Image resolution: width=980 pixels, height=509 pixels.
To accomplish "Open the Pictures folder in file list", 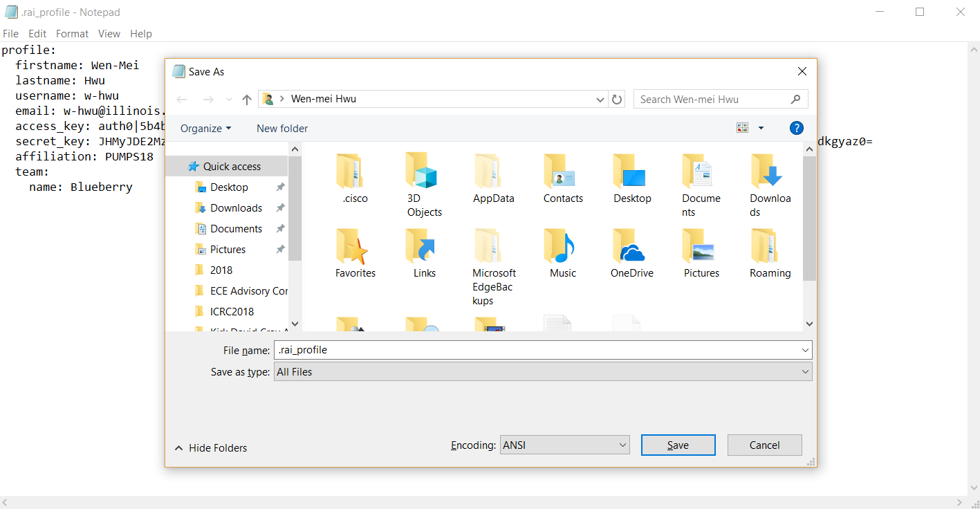I will pyautogui.click(x=701, y=252).
